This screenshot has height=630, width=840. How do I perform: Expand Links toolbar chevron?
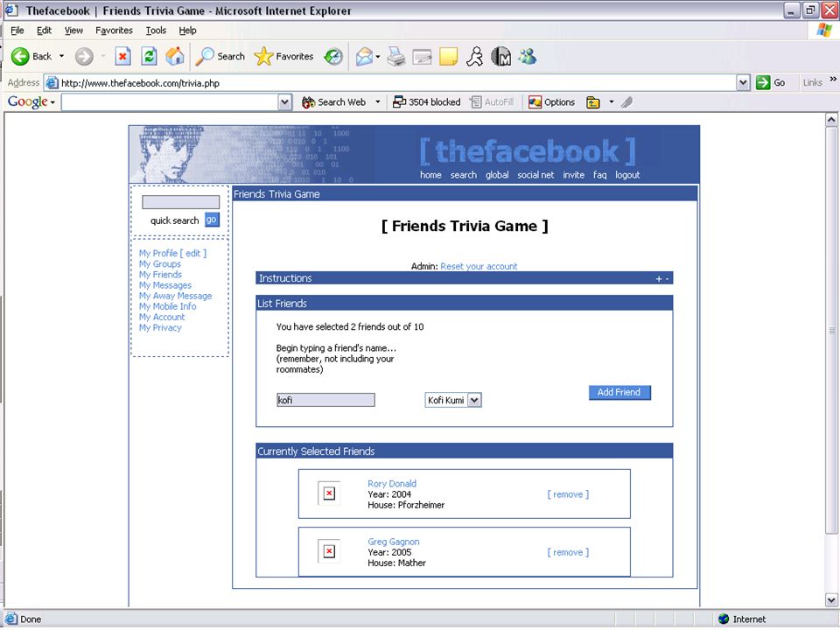tap(833, 80)
